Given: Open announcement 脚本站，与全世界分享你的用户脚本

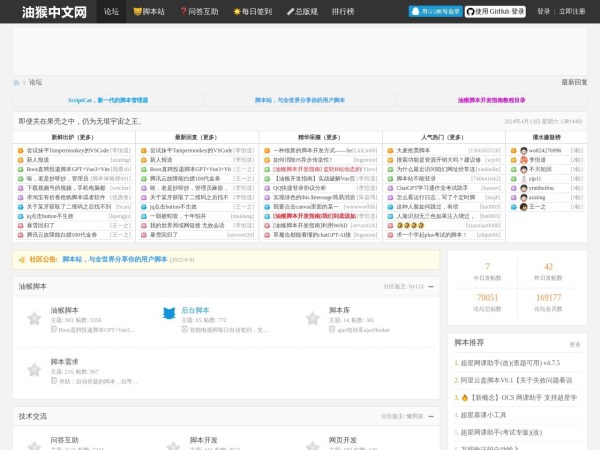Looking at the screenshot, I should pos(114,259).
